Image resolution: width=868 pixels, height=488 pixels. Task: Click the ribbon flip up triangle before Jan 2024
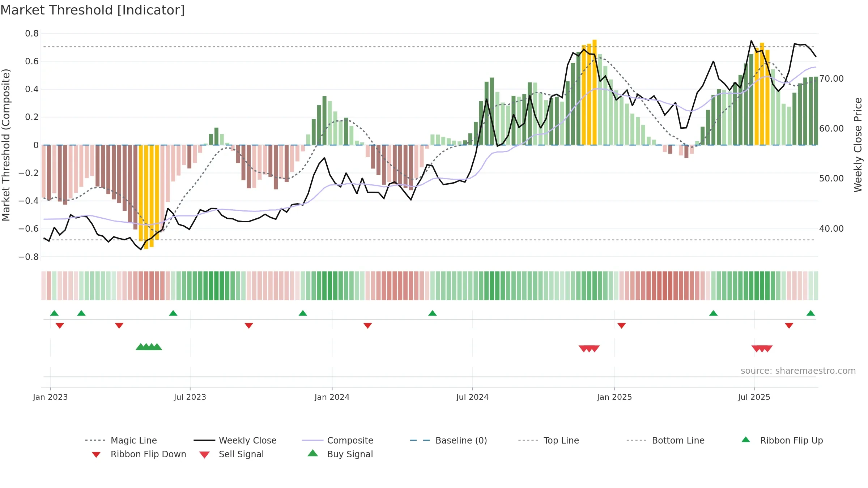[303, 313]
